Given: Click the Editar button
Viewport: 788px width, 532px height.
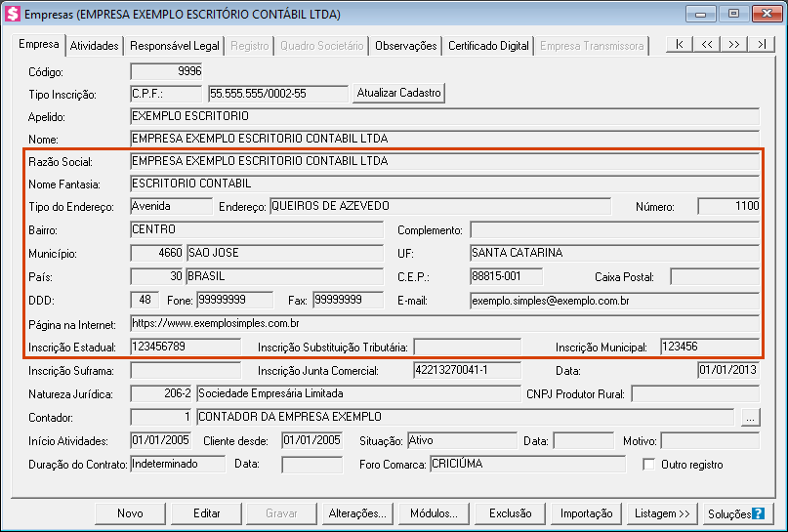Looking at the screenshot, I should point(206,513).
